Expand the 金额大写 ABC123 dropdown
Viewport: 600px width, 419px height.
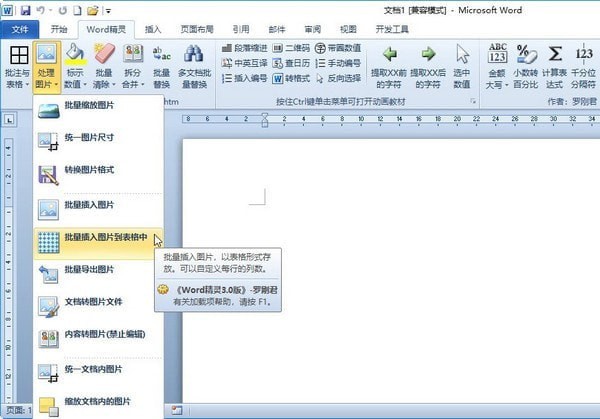coord(497,67)
